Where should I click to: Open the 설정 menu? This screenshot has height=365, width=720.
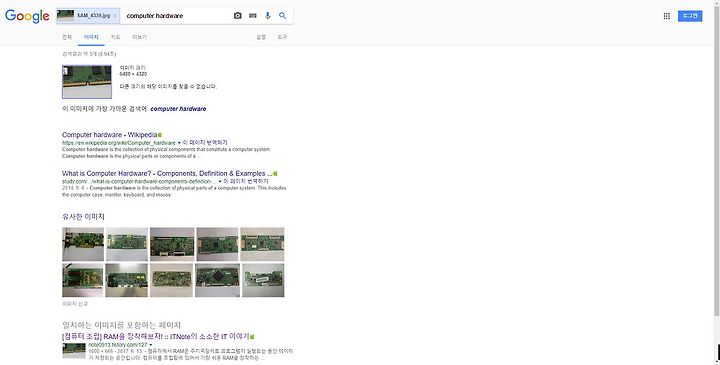click(x=261, y=37)
